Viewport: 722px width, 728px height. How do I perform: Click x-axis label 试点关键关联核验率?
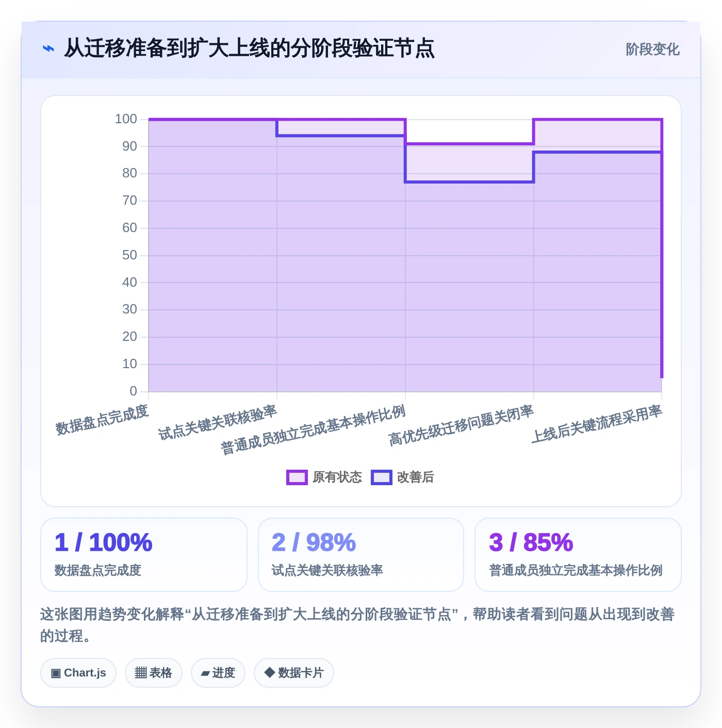click(x=218, y=423)
